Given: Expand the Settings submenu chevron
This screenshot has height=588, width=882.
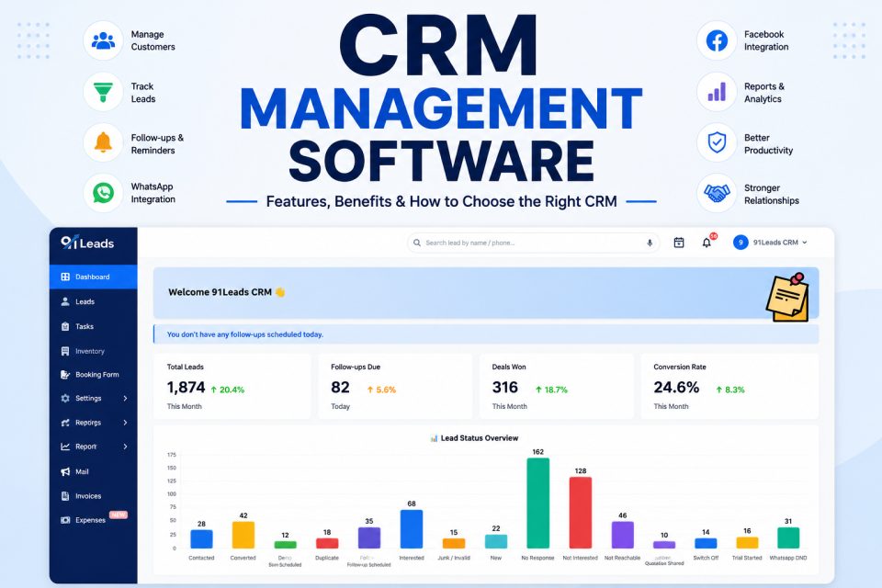Looking at the screenshot, I should coord(126,398).
